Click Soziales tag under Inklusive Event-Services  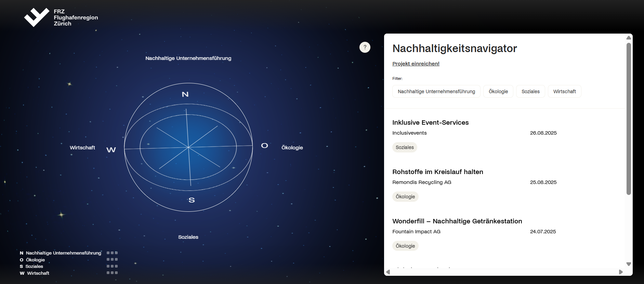coord(405,147)
